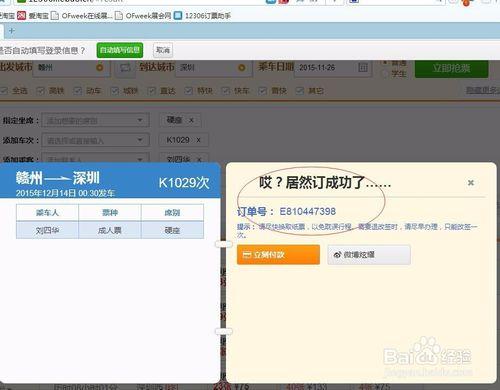Click the arrival city input showing 深圳

coord(213,68)
